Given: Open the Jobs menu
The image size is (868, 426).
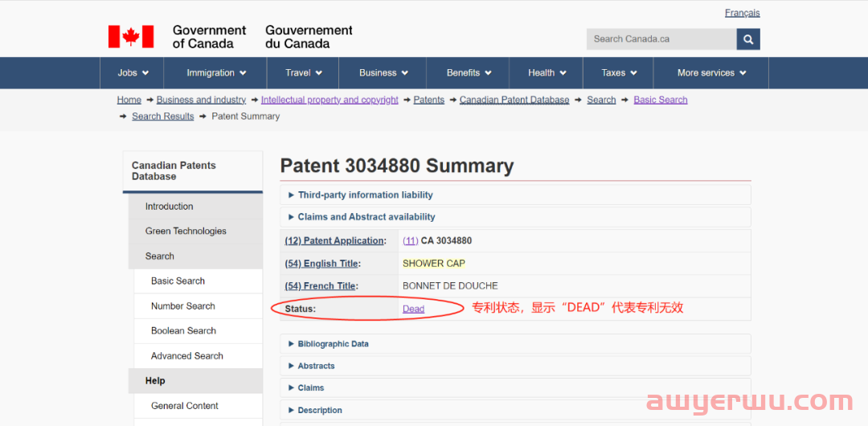Looking at the screenshot, I should coord(133,72).
